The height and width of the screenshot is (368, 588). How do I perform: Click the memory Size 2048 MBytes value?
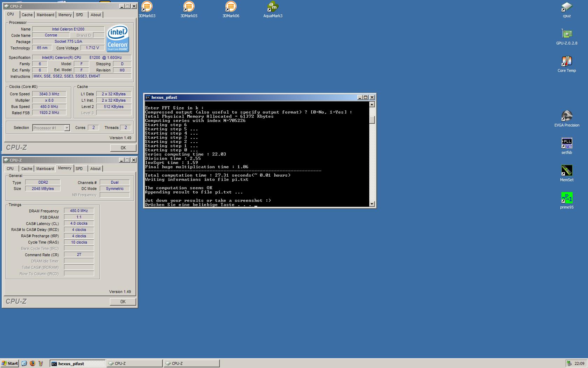(43, 189)
